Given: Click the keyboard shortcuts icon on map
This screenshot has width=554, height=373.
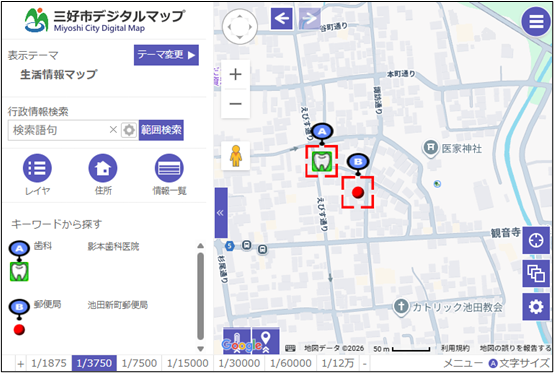Looking at the screenshot, I should coord(290,349).
